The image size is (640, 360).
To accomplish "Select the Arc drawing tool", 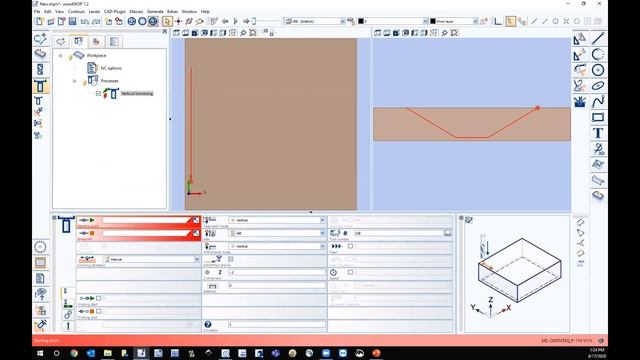I will (598, 54).
